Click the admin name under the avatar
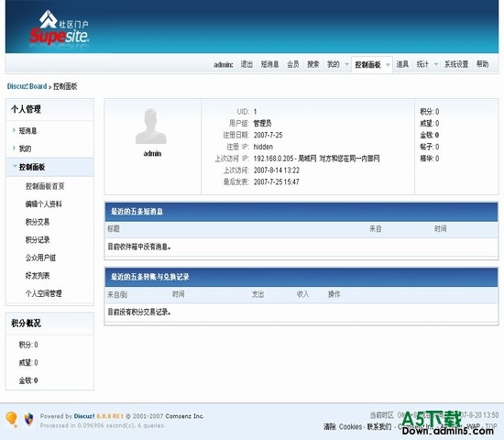This screenshot has width=504, height=440. pyautogui.click(x=152, y=153)
